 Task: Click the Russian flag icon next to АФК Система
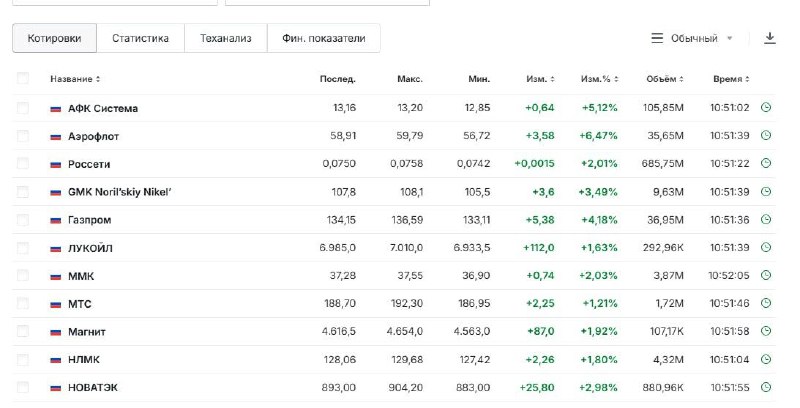click(x=56, y=109)
